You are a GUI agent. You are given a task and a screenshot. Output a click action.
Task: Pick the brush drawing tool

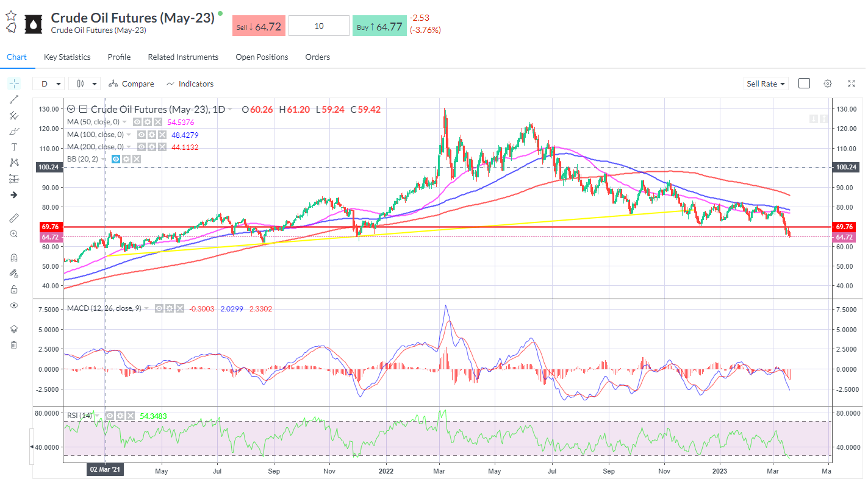coord(13,130)
